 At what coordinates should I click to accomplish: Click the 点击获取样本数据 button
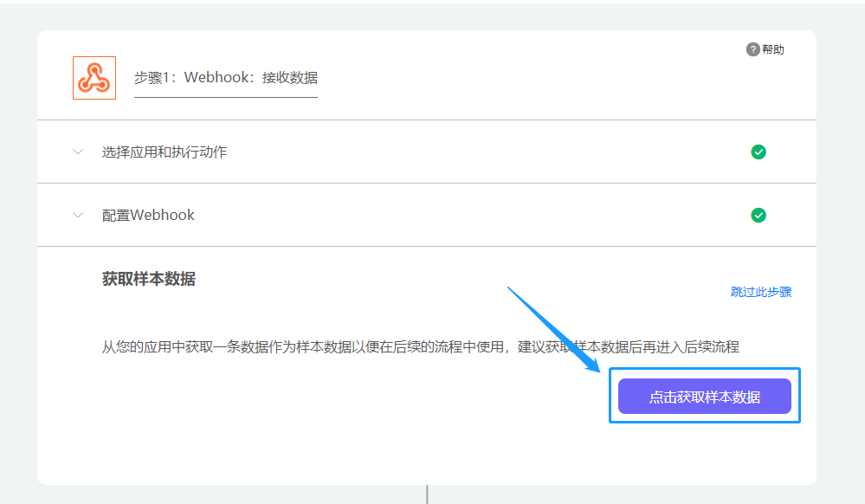705,397
